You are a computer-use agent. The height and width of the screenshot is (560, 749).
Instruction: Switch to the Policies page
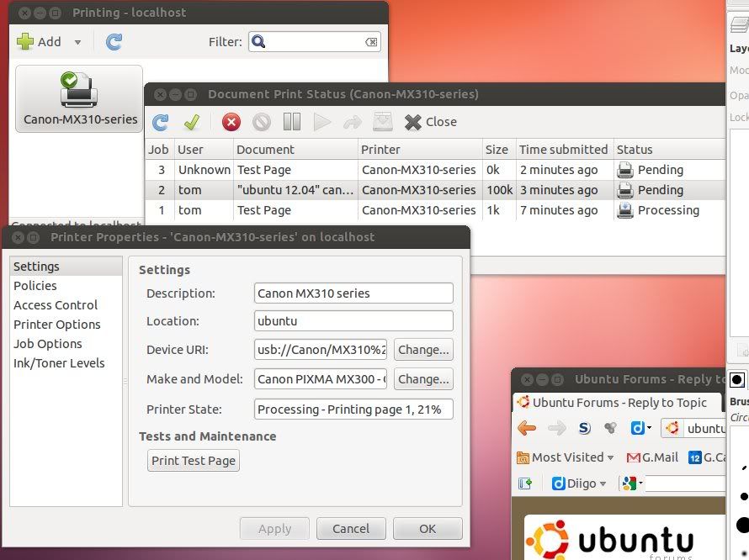tap(66, 286)
